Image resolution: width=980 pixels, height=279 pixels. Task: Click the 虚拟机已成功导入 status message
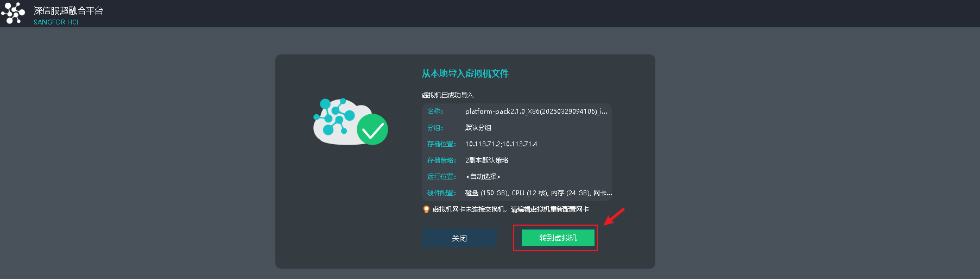click(x=447, y=95)
